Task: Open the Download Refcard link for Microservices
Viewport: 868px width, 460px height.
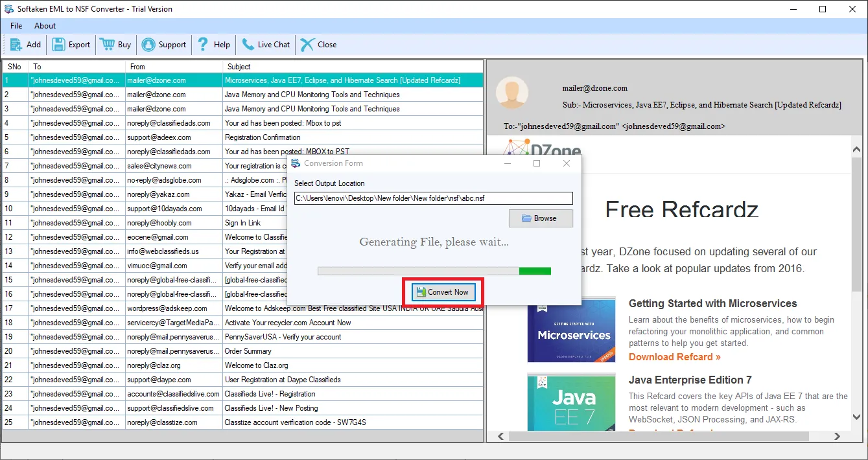Action: (674, 357)
